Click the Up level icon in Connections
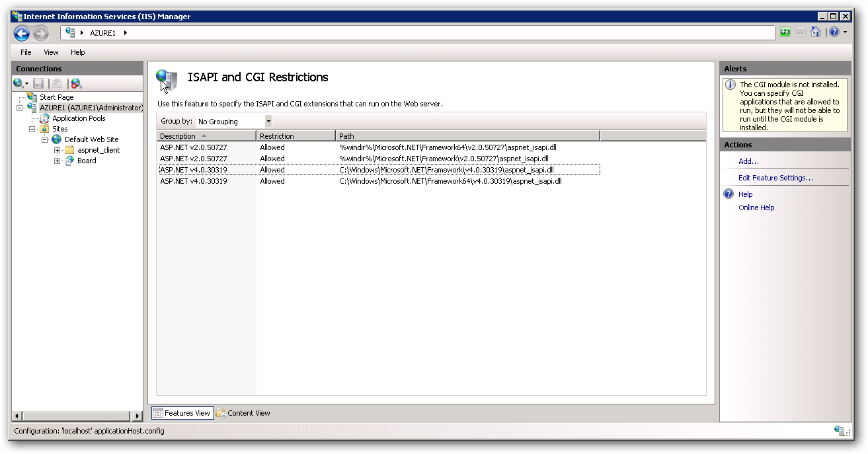 click(57, 83)
